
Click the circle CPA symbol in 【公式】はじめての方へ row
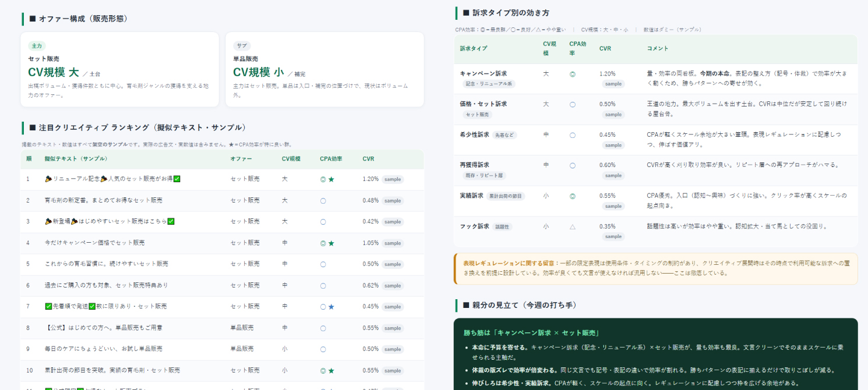pyautogui.click(x=323, y=328)
